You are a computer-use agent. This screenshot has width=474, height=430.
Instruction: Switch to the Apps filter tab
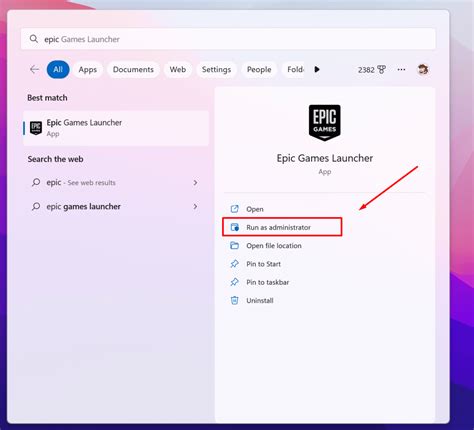tap(88, 69)
